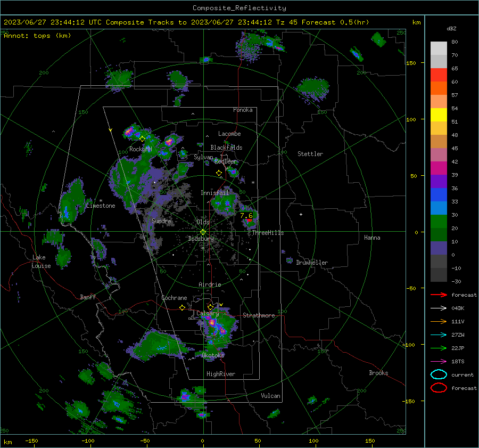Click the red forecast arrow in legend
The height and width of the screenshot is (448, 479).
pyautogui.click(x=439, y=295)
